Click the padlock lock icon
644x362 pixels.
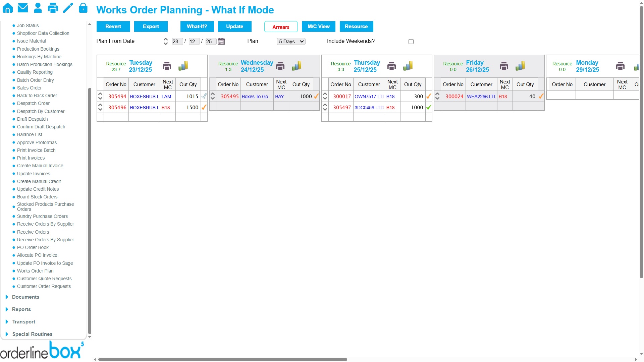[83, 8]
